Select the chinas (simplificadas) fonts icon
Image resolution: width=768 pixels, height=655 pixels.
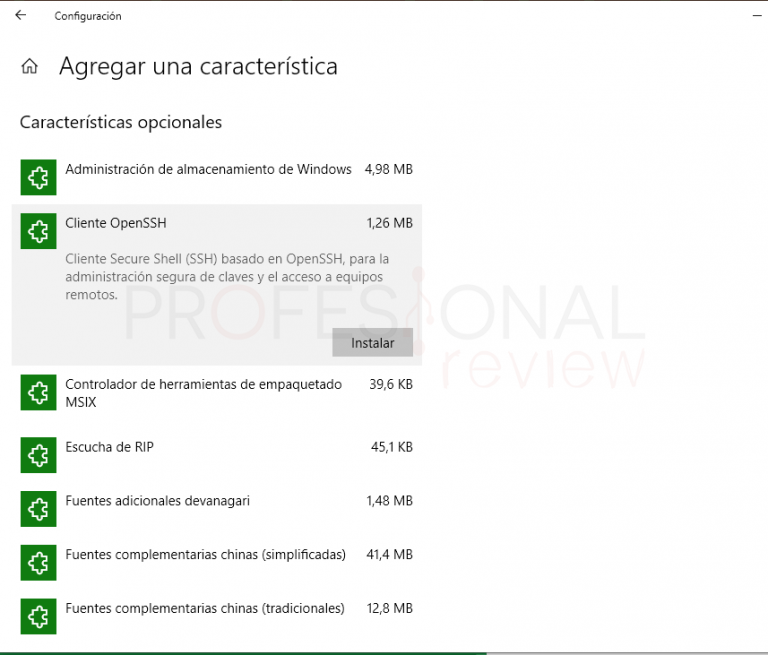pyautogui.click(x=38, y=563)
